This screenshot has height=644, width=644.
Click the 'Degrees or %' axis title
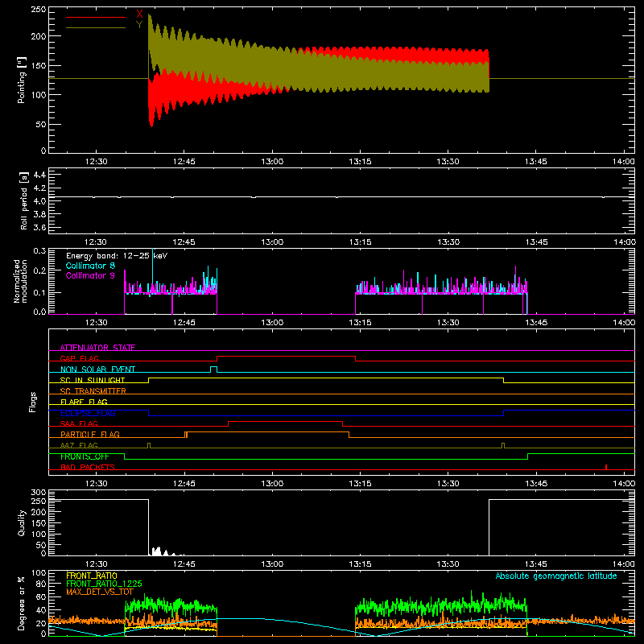coord(22,603)
